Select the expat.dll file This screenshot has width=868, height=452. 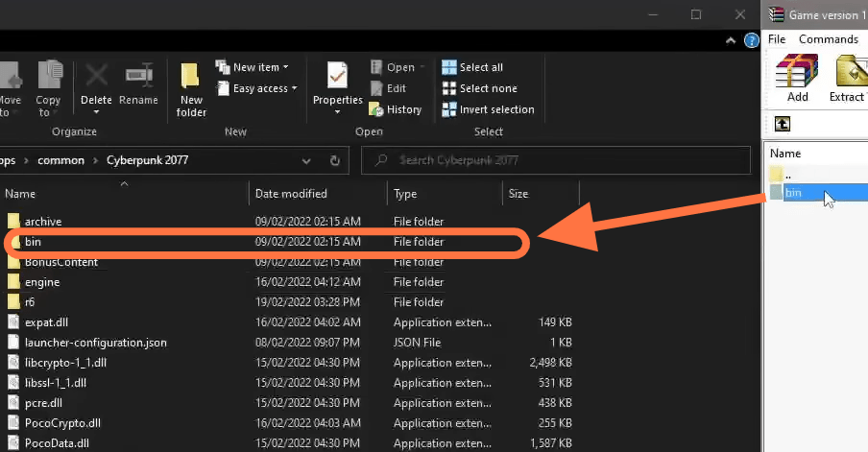coord(46,322)
